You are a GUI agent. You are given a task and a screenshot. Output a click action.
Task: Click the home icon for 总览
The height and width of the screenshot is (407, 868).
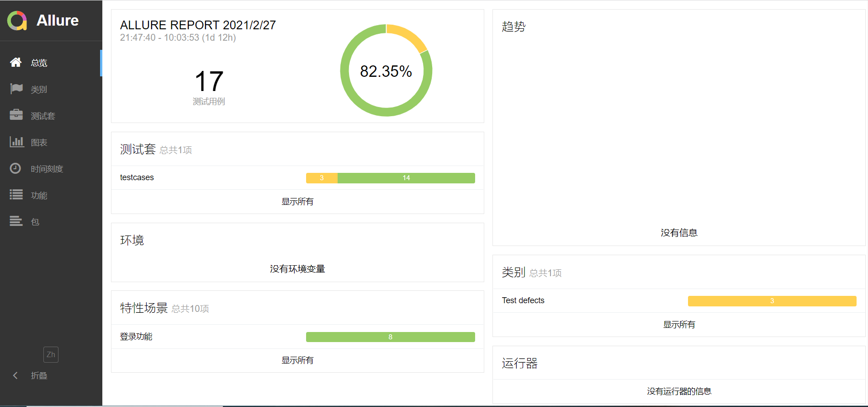(16, 62)
